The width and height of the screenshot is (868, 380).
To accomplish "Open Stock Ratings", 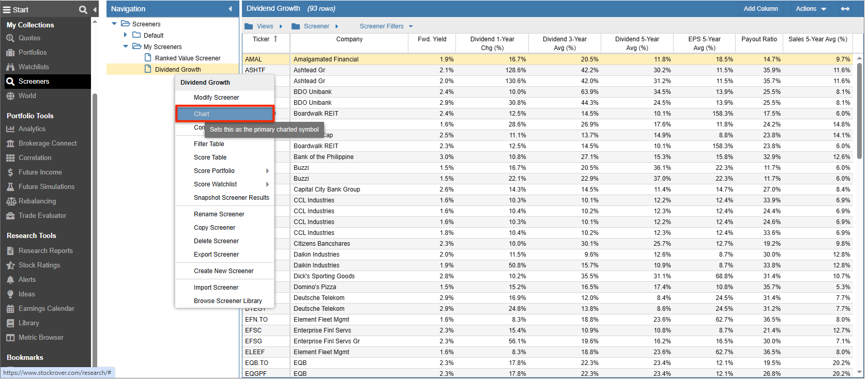I will coord(39,265).
